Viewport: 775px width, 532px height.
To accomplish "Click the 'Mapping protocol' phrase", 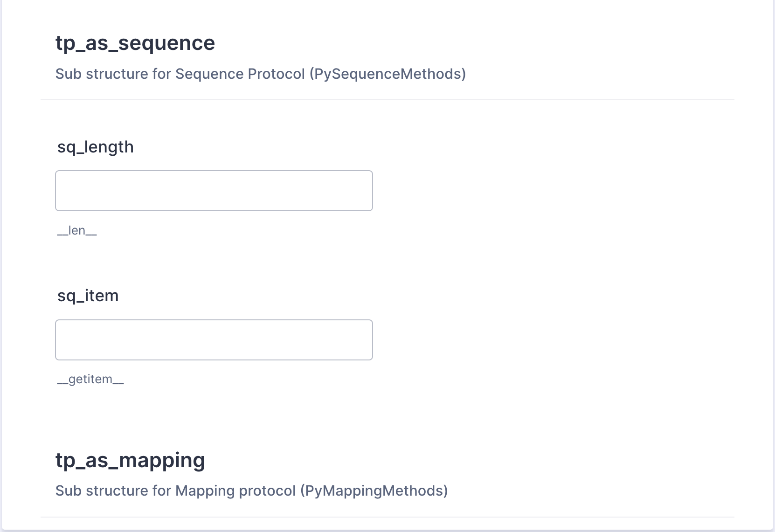I will pyautogui.click(x=235, y=491).
